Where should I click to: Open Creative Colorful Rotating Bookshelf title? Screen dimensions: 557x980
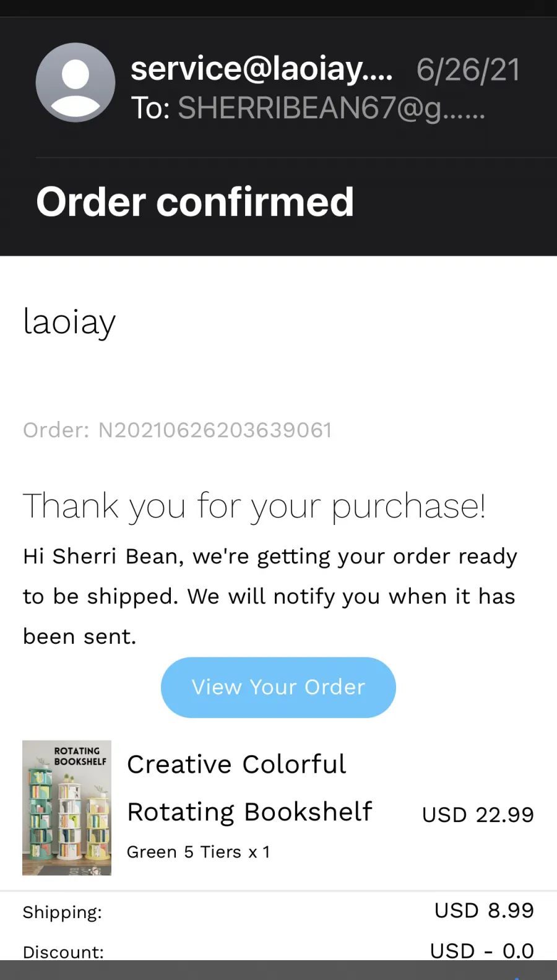pyautogui.click(x=249, y=787)
